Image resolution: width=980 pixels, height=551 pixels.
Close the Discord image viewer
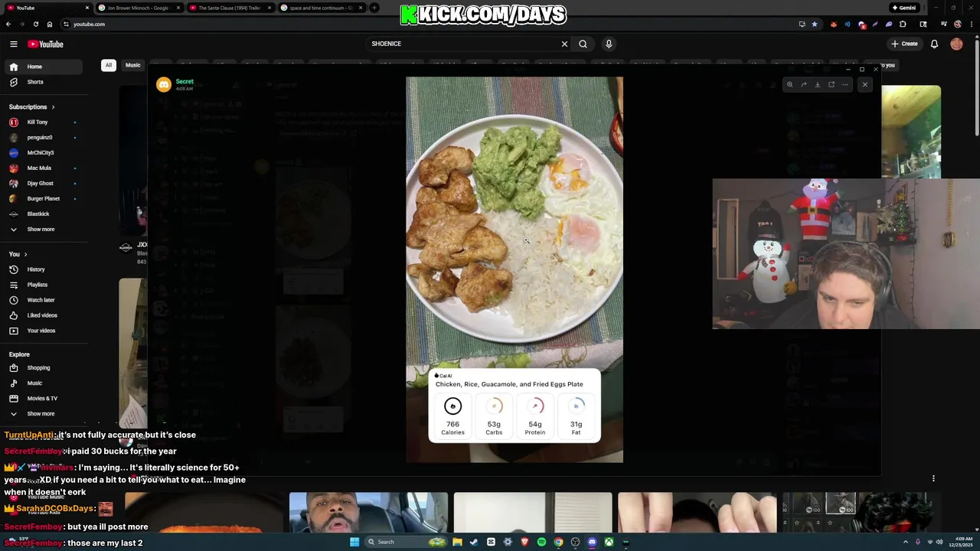click(865, 84)
